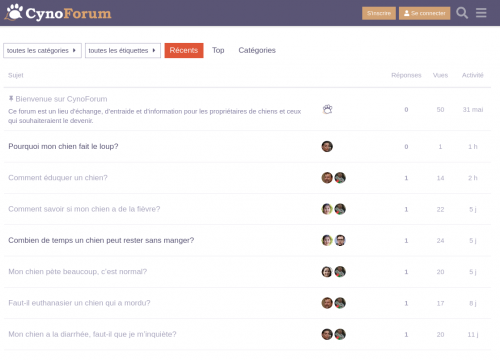Click second avatar on 'euthanasier' topic row
This screenshot has width=500, height=360.
(x=340, y=303)
